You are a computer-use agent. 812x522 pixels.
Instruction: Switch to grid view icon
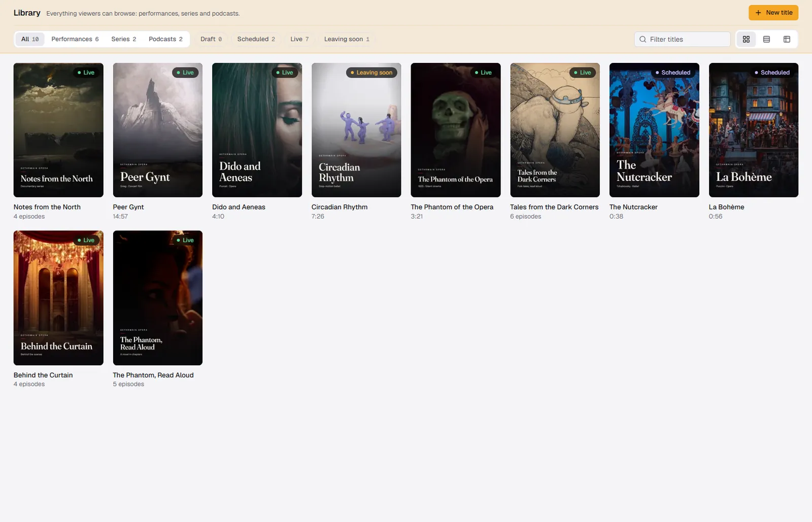(746, 39)
